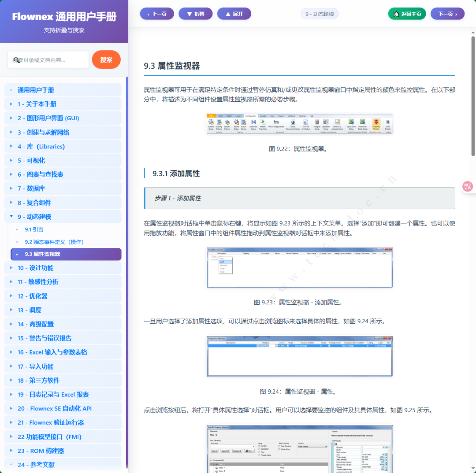Open chapter 14 - 高级配置

pyautogui.click(x=63, y=324)
